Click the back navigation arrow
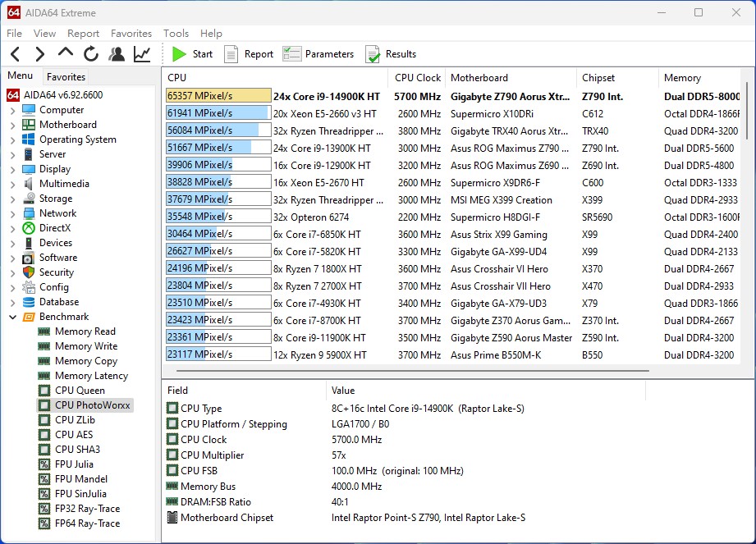 [15, 54]
